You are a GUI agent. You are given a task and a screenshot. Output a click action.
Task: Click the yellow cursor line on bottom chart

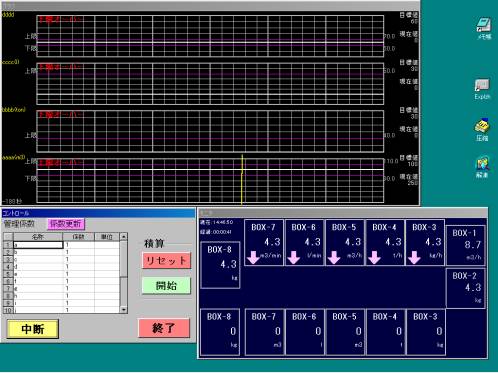click(x=242, y=180)
